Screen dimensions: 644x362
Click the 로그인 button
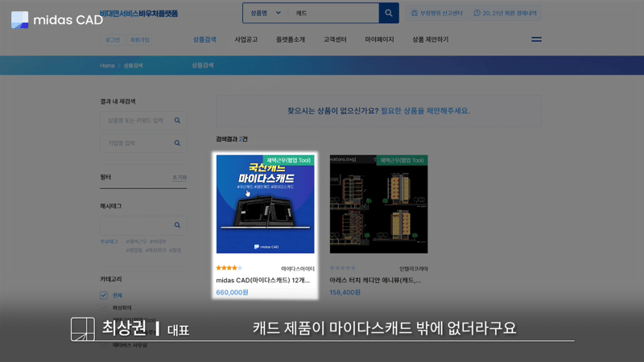pos(113,39)
